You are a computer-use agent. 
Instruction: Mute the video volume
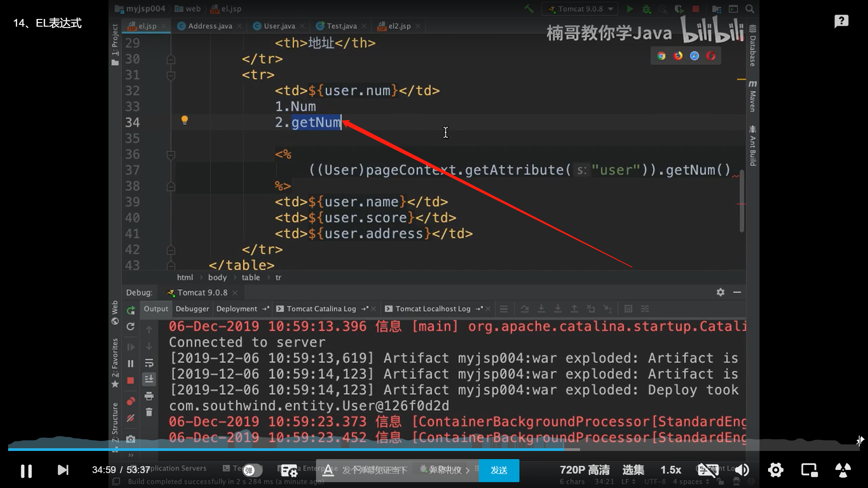[741, 470]
